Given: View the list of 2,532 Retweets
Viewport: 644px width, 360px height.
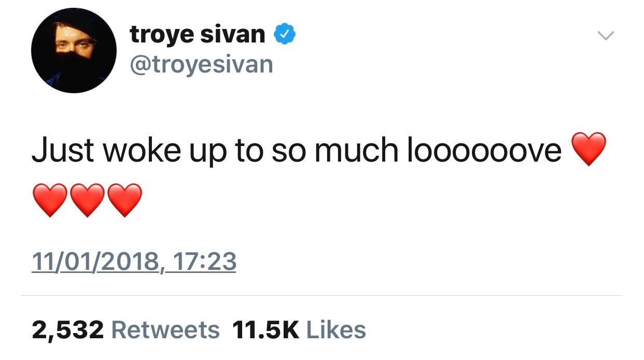Looking at the screenshot, I should 125,330.
